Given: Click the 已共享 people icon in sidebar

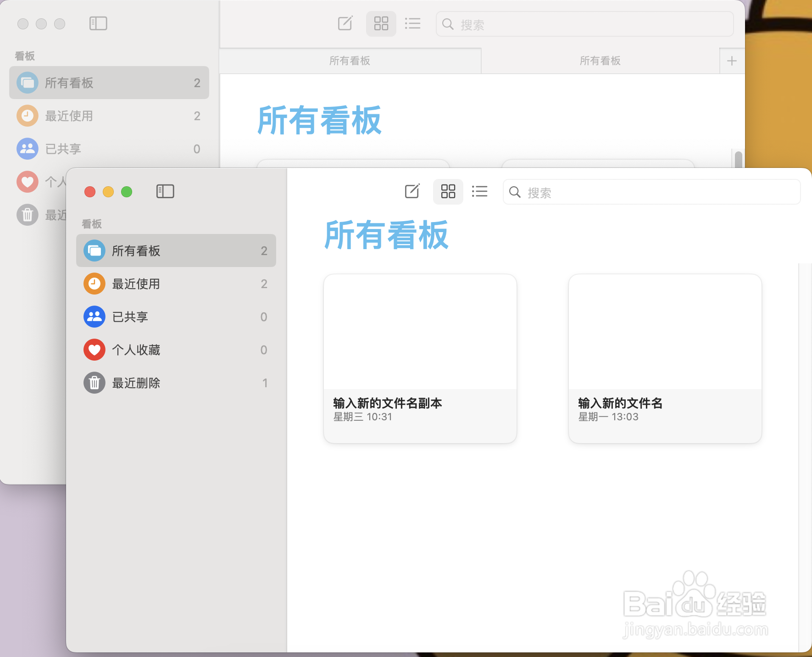Looking at the screenshot, I should point(94,317).
